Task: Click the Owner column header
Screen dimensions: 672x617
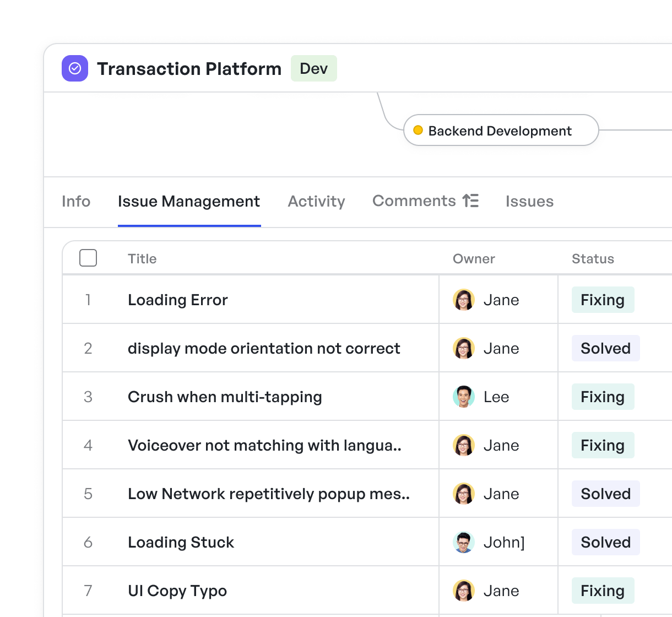Action: point(474,258)
